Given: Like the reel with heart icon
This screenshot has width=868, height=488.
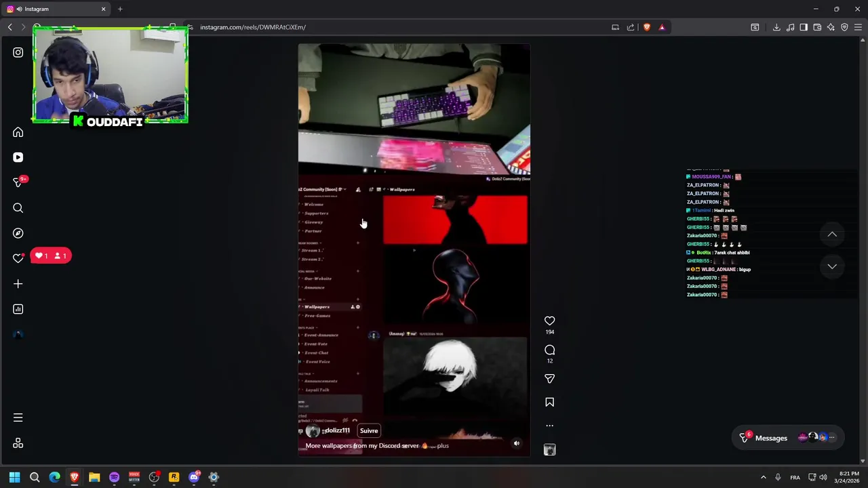Looking at the screenshot, I should coord(549,321).
